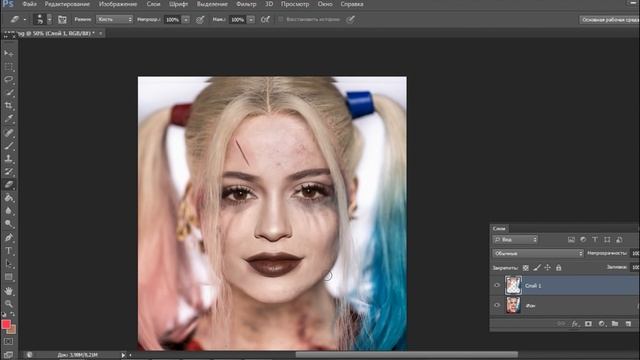Toggle Quick Mask mode
The width and height of the screenshot is (640, 360).
tap(9, 341)
